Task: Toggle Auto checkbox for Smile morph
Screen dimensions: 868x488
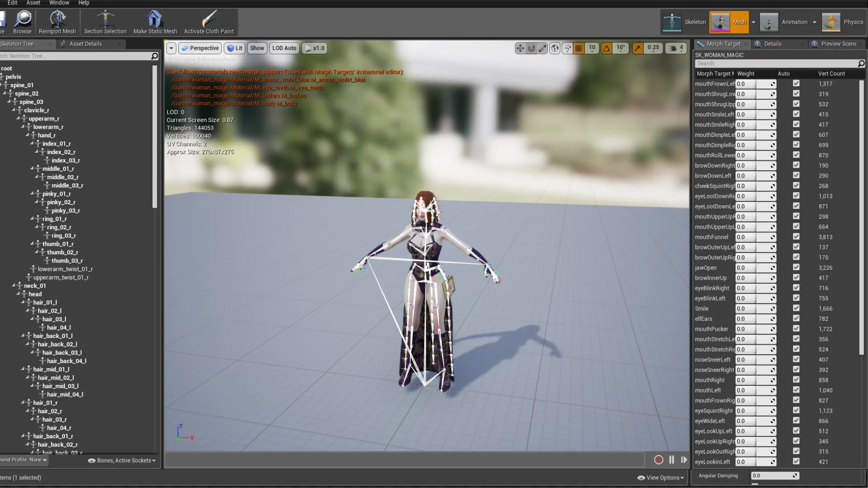Action: (796, 308)
